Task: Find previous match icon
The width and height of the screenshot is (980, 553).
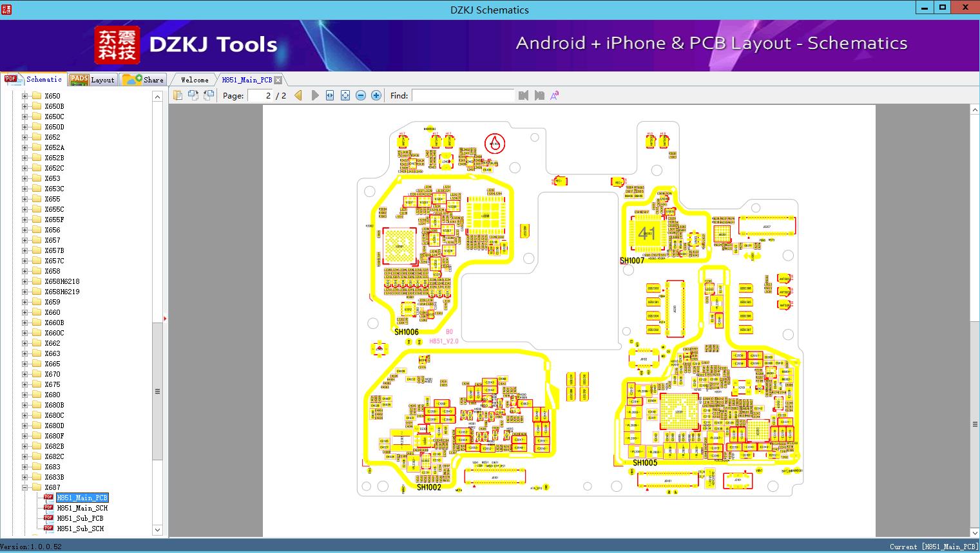Action: point(523,95)
